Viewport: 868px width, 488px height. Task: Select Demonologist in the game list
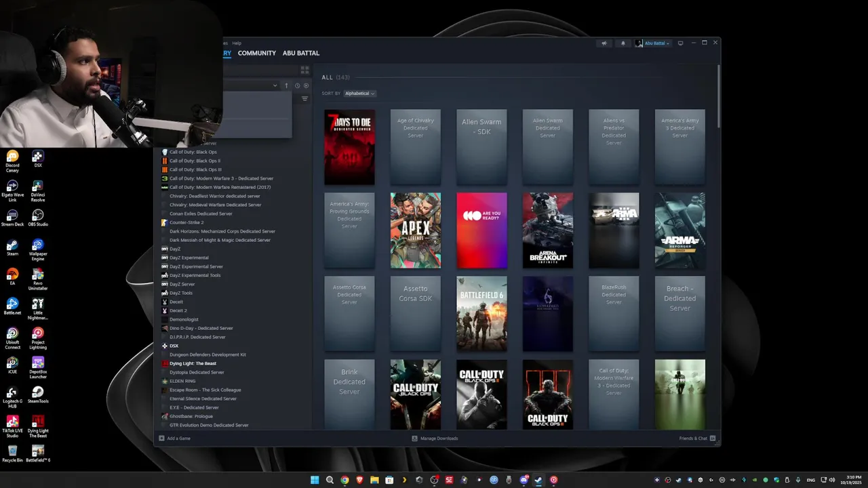click(x=184, y=319)
